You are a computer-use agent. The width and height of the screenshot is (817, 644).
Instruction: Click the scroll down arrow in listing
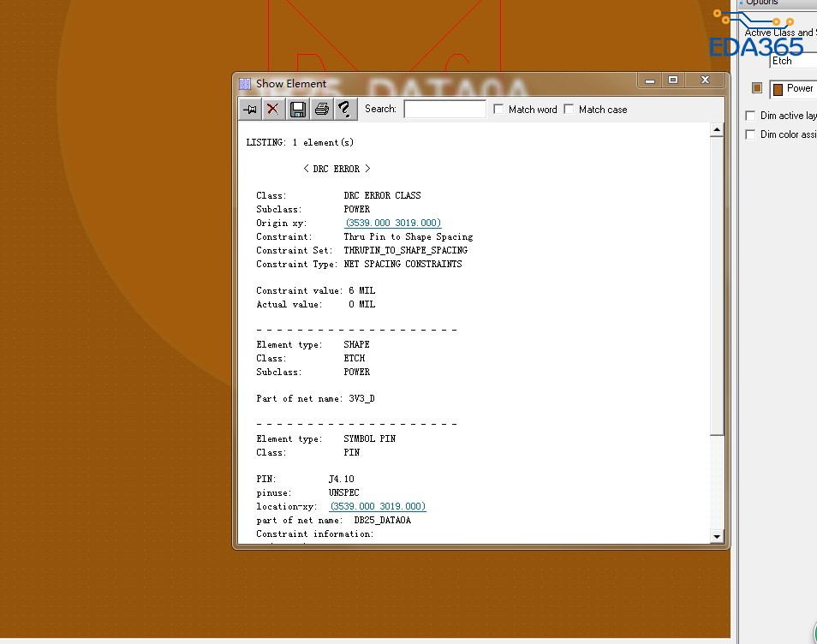click(x=717, y=536)
